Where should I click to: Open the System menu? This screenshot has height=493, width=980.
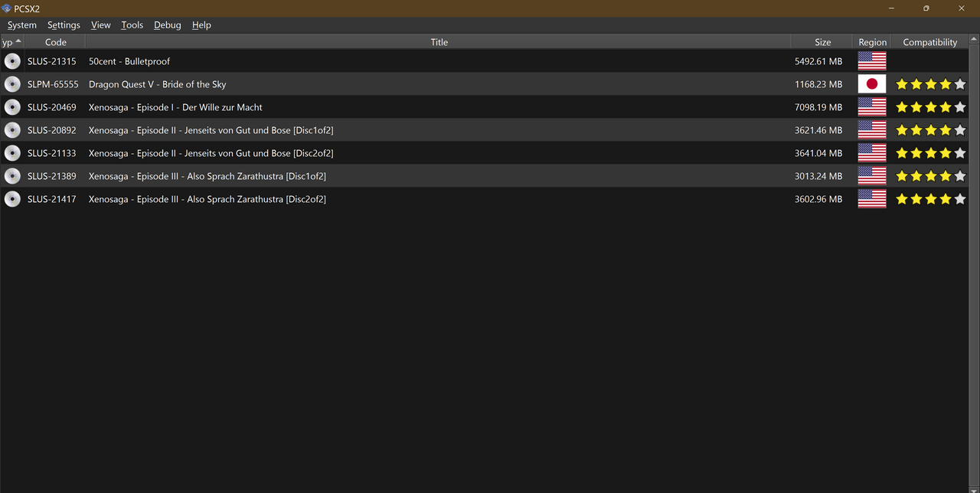point(22,25)
